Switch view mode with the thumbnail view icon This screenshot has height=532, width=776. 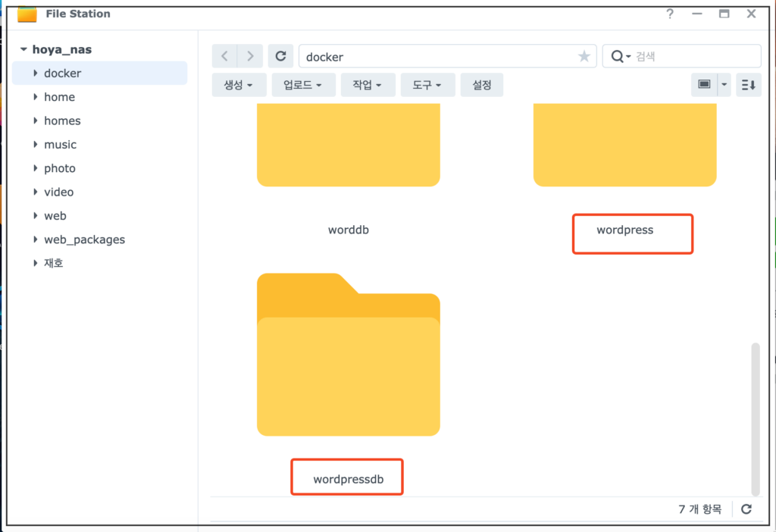pyautogui.click(x=704, y=85)
